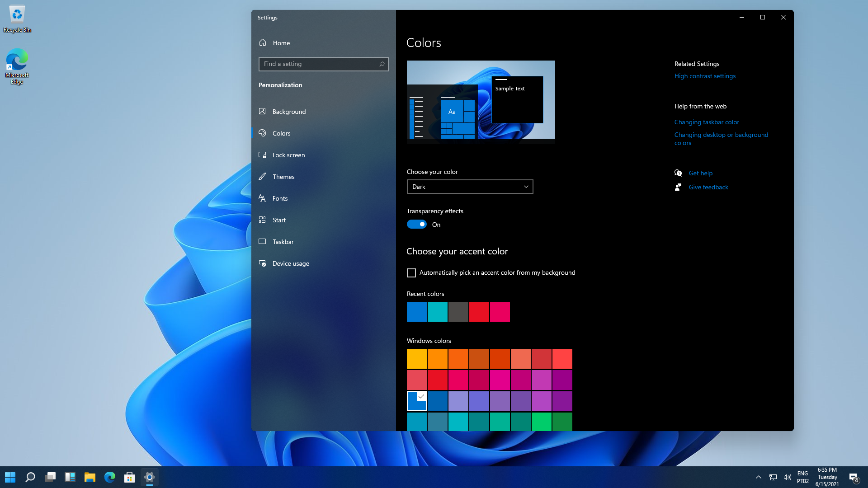Click the Changing taskbar color help link
Viewport: 868px width, 488px height.
tap(707, 122)
